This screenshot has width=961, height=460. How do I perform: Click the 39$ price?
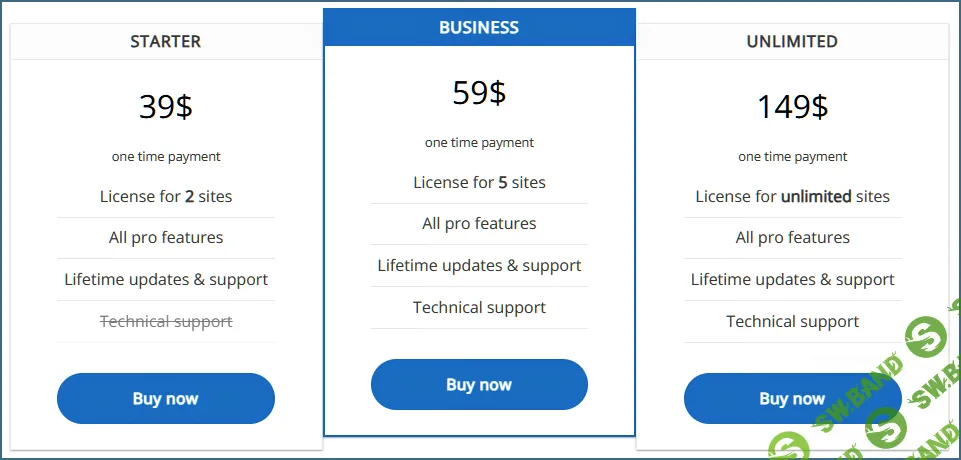click(166, 106)
